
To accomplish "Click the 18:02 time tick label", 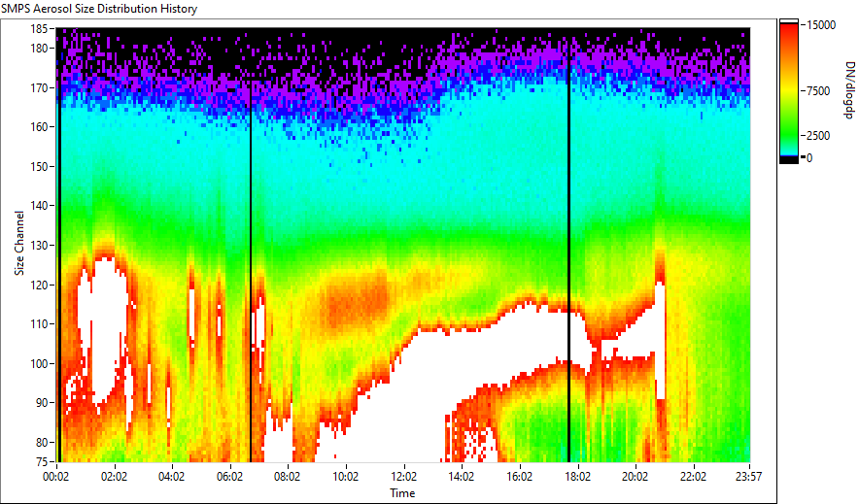I will (577, 477).
